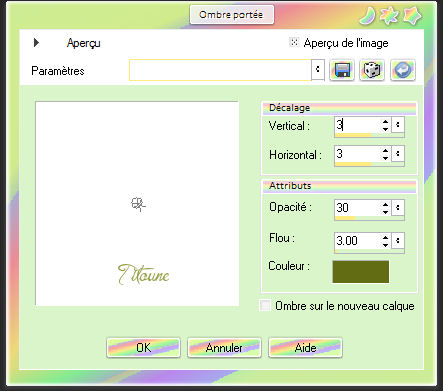Click the OK button
Screen dimensions: 443x391
(143, 348)
